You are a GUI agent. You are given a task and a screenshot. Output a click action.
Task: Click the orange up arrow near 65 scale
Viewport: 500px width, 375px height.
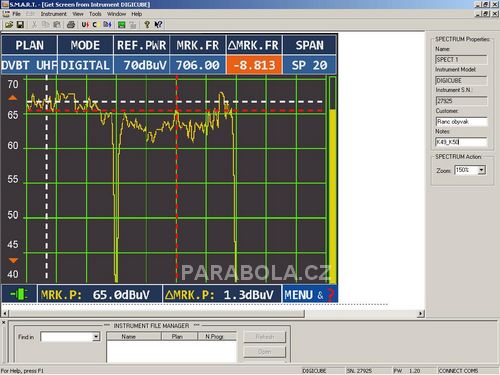pos(13,98)
